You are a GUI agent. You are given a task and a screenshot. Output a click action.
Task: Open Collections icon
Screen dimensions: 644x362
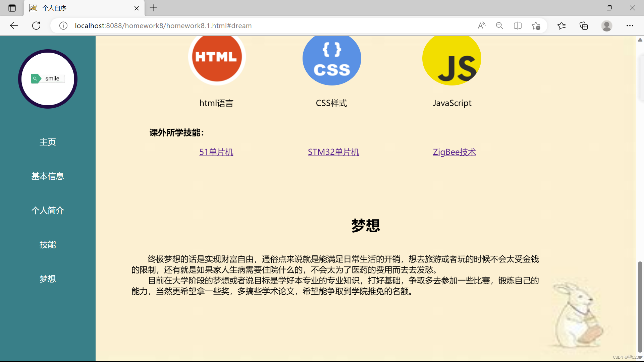point(584,25)
